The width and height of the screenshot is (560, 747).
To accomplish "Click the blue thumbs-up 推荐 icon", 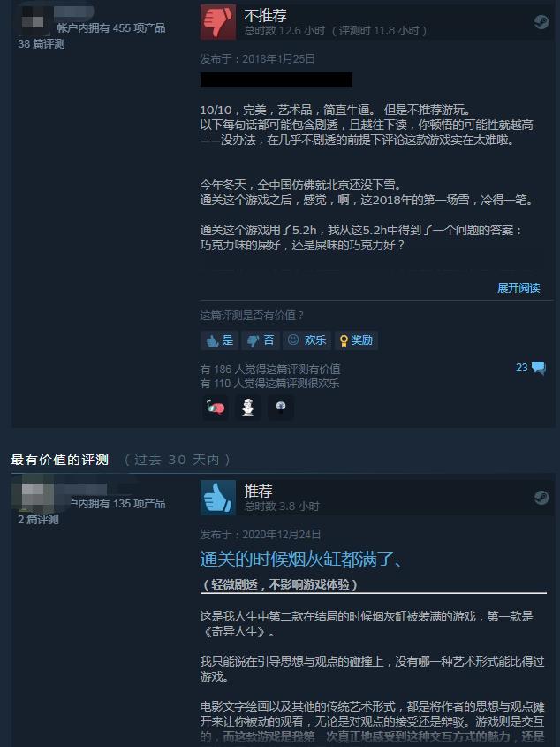I will (217, 498).
